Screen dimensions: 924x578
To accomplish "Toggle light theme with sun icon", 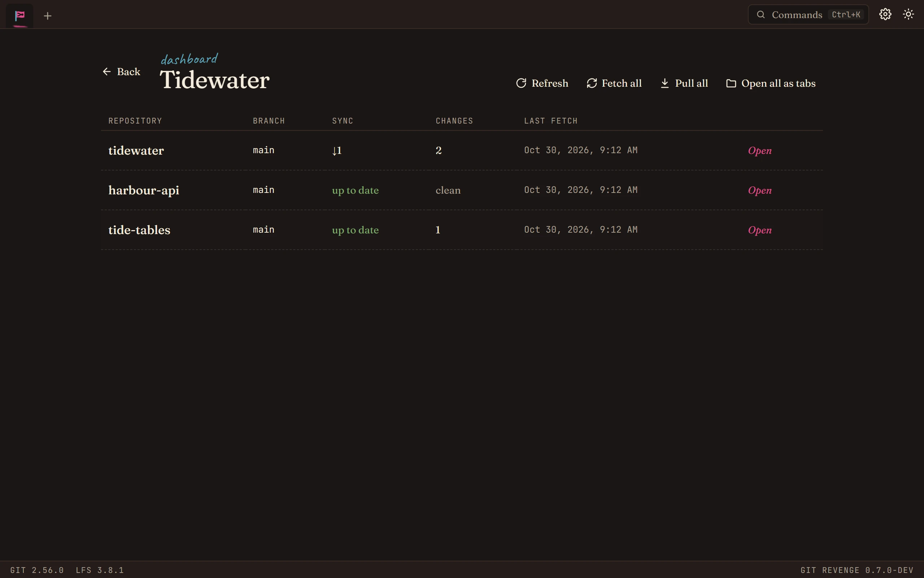I will (x=908, y=14).
